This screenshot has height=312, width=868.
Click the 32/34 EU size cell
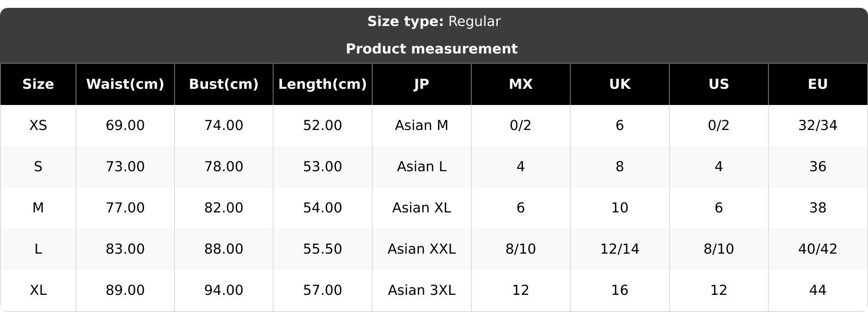click(818, 126)
